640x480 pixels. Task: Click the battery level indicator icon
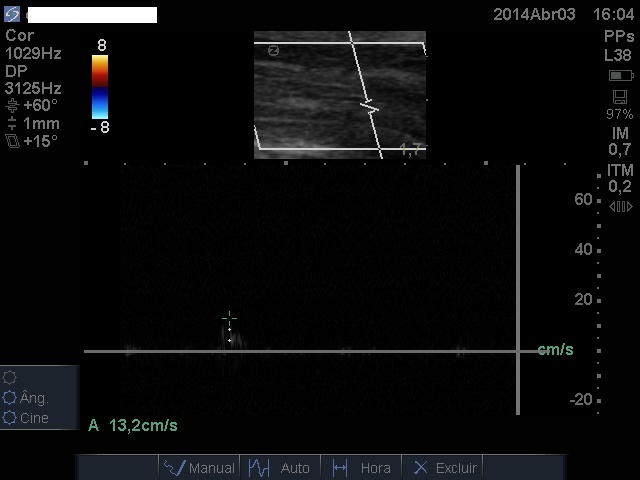[x=620, y=76]
